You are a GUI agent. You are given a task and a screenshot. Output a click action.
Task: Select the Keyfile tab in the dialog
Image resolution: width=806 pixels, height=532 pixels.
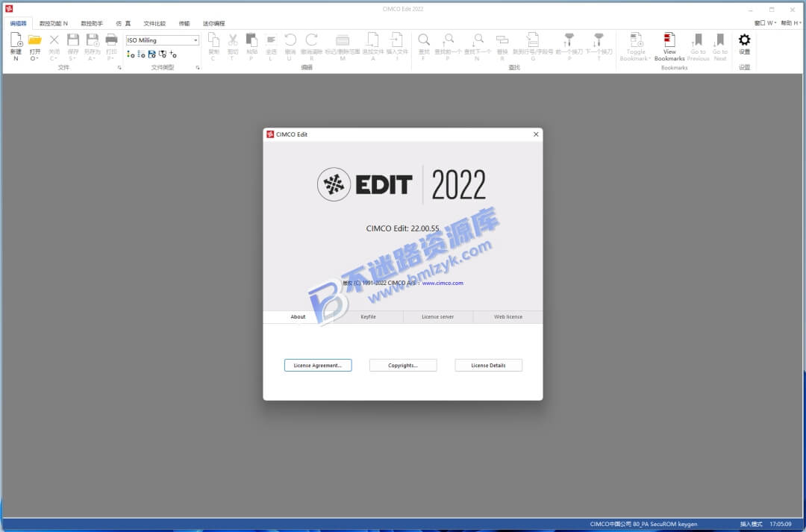point(368,316)
